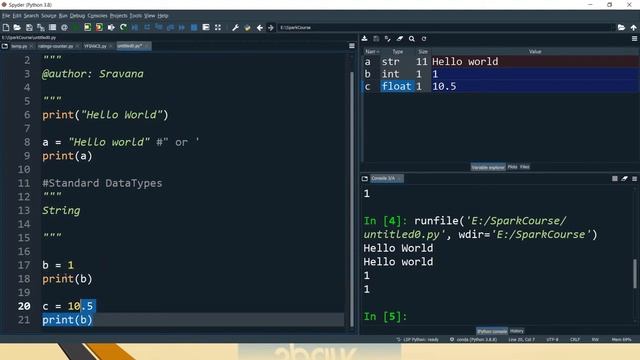This screenshot has width=640, height=360.
Task: Open the View menu
Action: tap(149, 16)
